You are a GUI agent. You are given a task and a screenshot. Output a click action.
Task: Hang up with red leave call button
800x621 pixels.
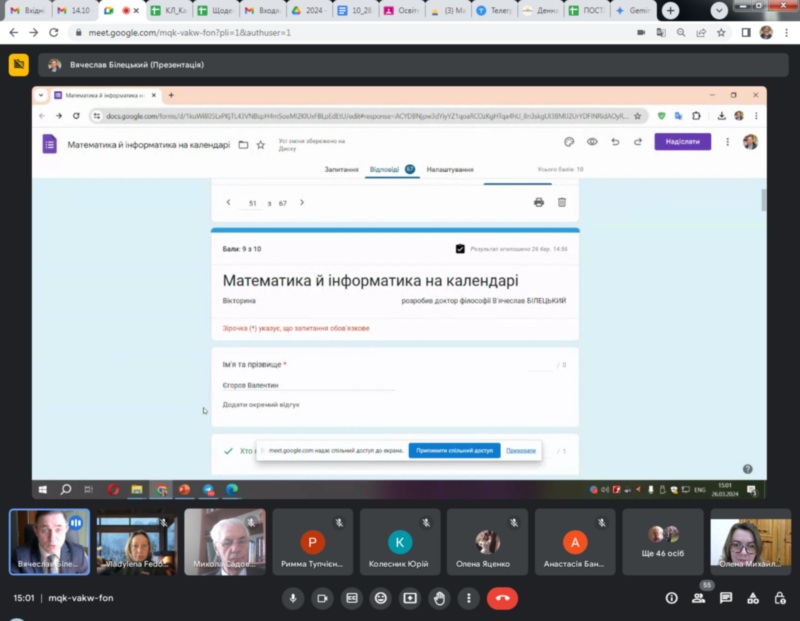pos(502,598)
